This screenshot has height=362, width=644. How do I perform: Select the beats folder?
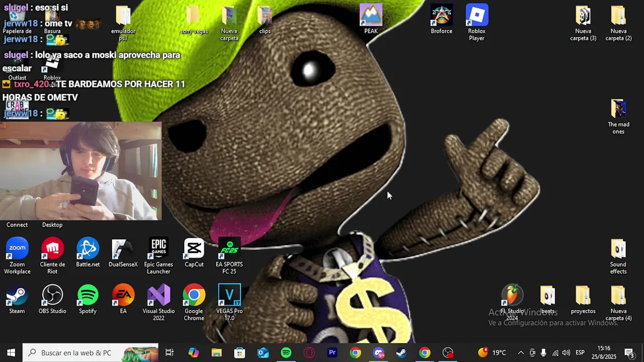pos(547,299)
